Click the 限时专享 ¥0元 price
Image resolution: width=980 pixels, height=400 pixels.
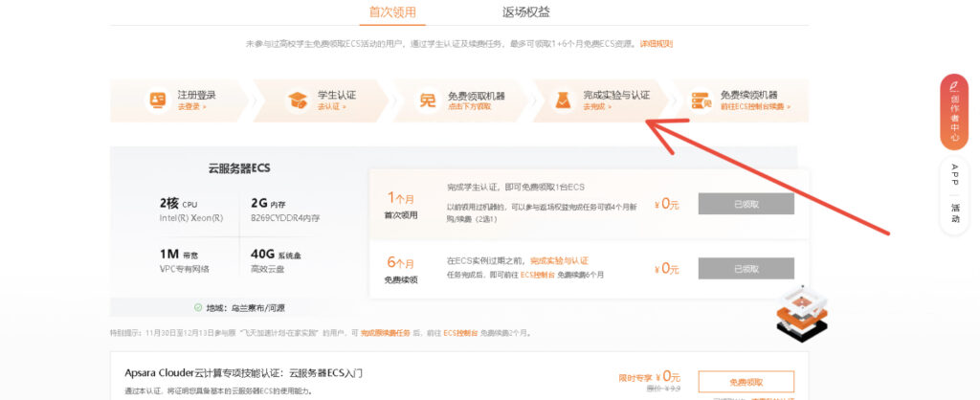(x=650, y=377)
